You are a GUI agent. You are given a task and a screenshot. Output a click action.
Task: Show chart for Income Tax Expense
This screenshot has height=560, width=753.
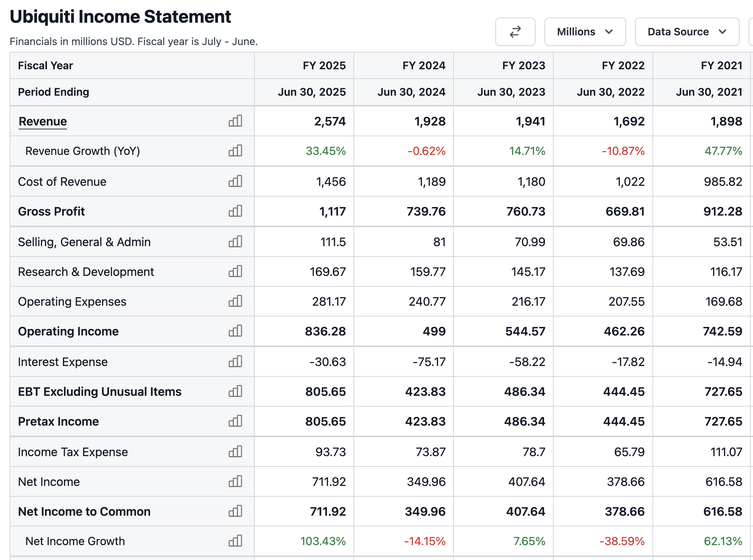[235, 452]
